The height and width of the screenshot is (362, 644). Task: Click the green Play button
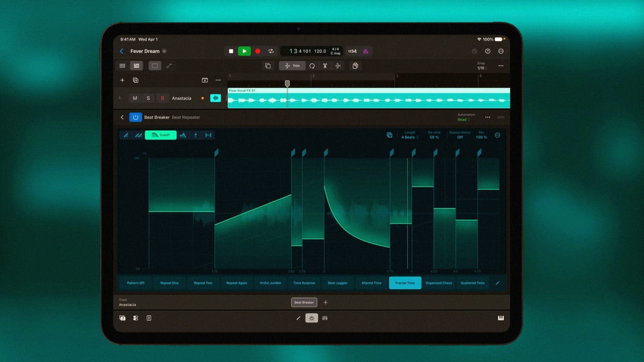[244, 51]
